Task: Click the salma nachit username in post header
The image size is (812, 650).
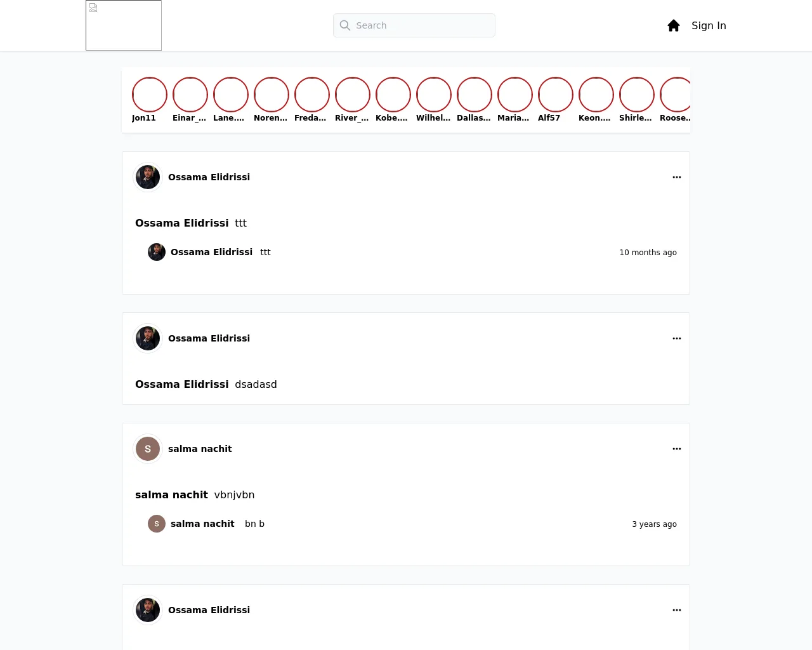Action: pos(200,449)
